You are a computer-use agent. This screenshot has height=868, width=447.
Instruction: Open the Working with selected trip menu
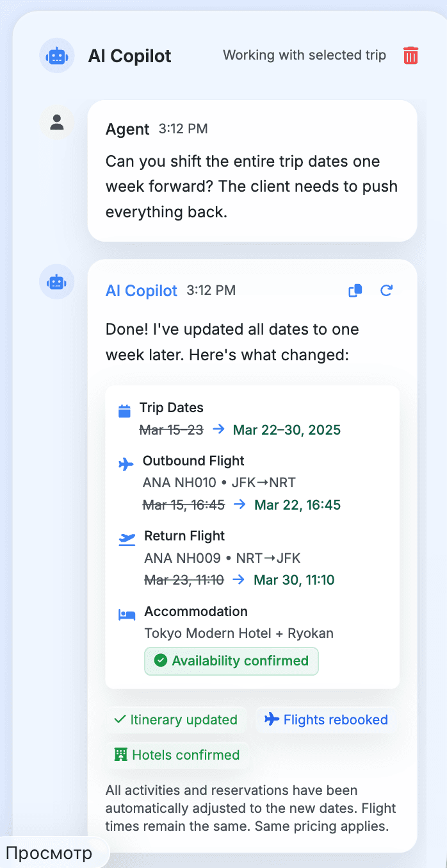pos(304,56)
